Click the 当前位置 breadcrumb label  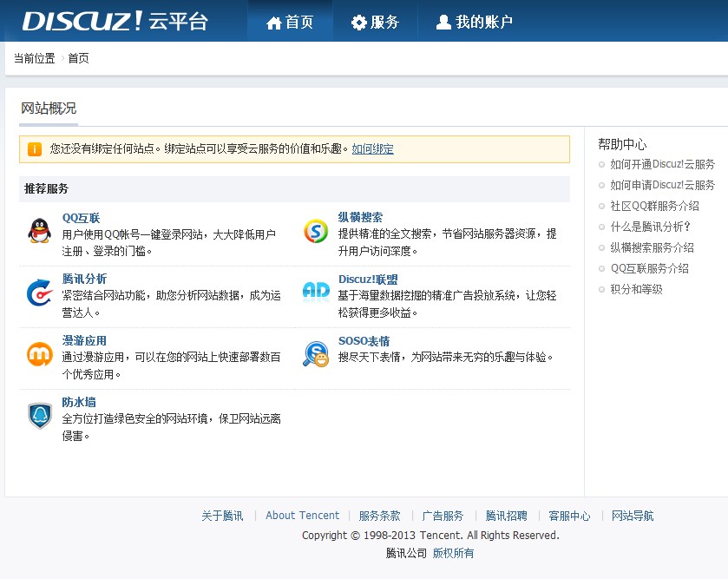35,58
